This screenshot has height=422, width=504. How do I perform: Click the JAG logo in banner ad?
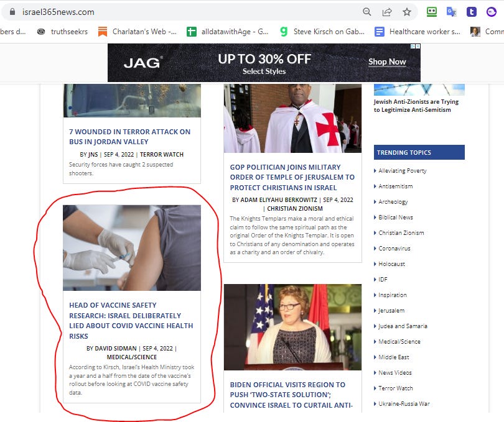coord(142,62)
